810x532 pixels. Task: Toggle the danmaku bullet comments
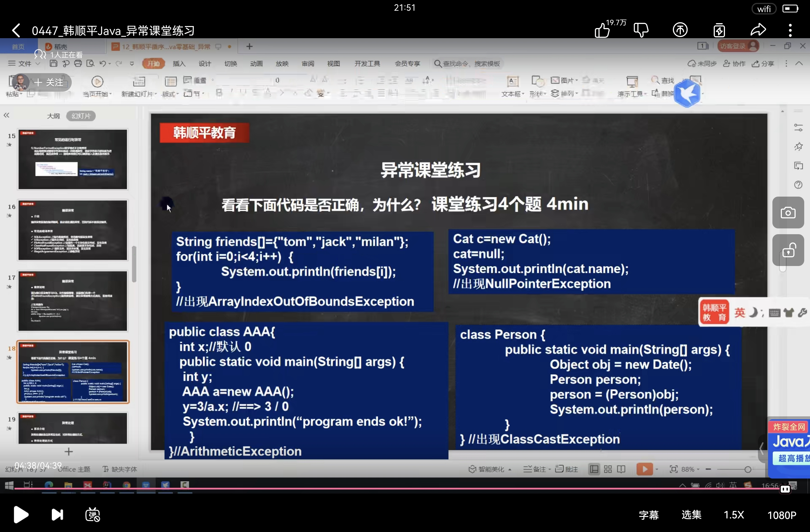tap(93, 515)
